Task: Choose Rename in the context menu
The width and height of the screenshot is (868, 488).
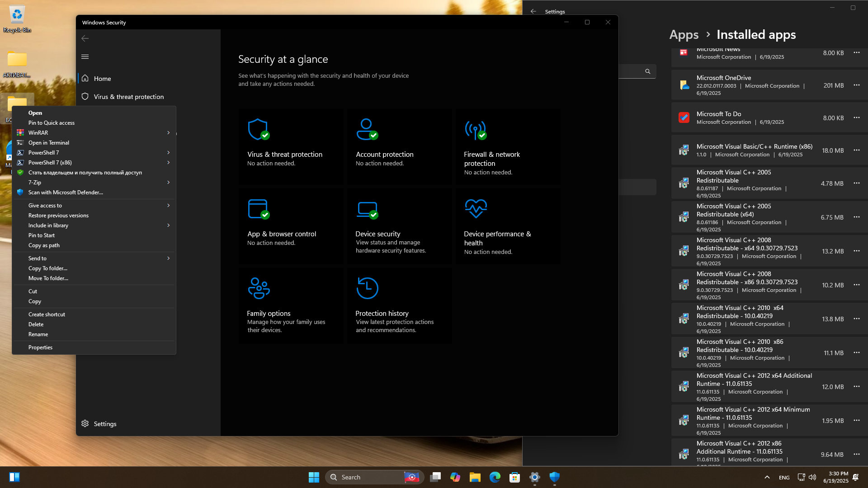Action: tap(94, 334)
